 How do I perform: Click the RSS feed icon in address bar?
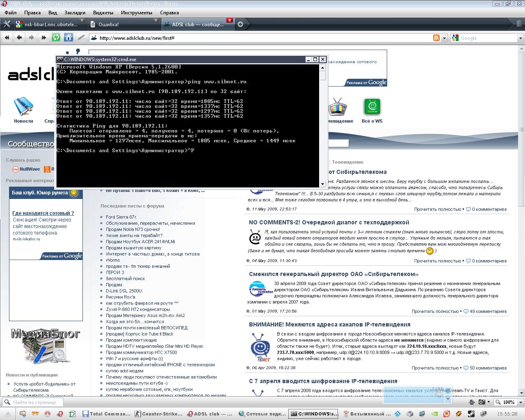click(x=436, y=38)
